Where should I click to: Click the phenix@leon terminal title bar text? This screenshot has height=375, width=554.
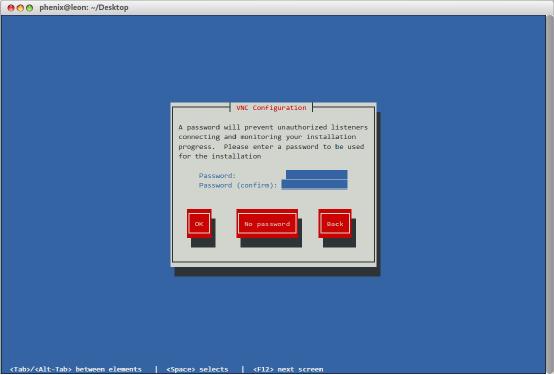pos(84,7)
